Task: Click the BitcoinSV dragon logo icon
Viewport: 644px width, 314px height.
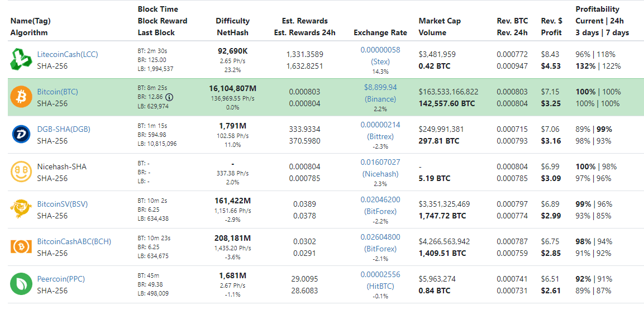Action: [x=21, y=209]
